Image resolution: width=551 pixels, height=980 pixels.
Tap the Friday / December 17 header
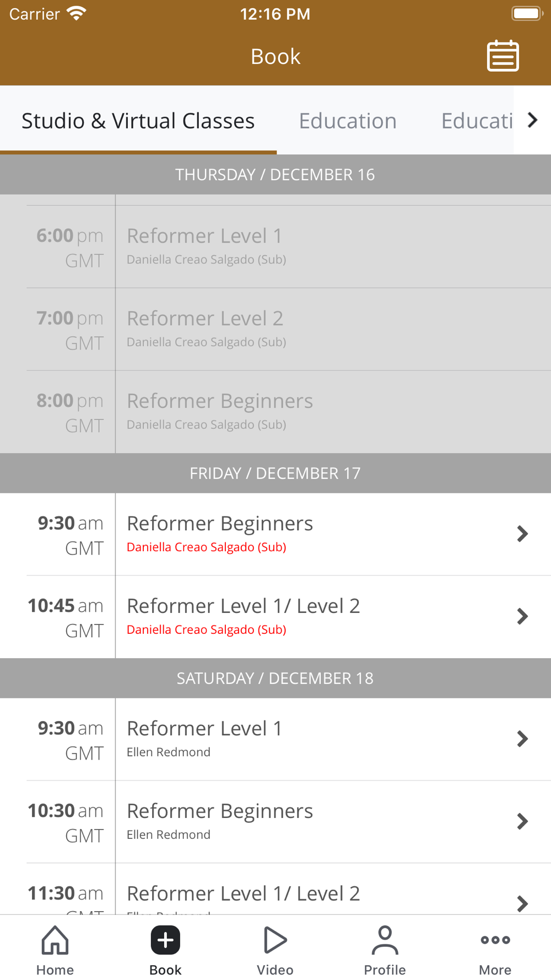(x=275, y=473)
